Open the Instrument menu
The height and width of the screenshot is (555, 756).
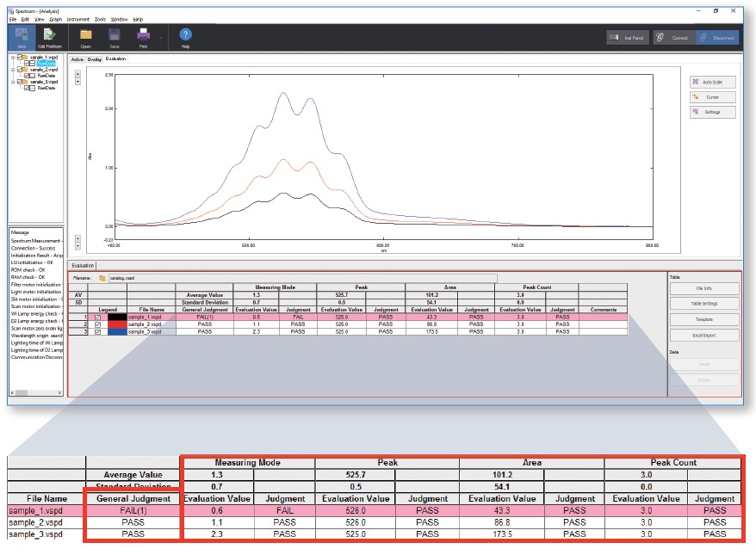click(77, 19)
